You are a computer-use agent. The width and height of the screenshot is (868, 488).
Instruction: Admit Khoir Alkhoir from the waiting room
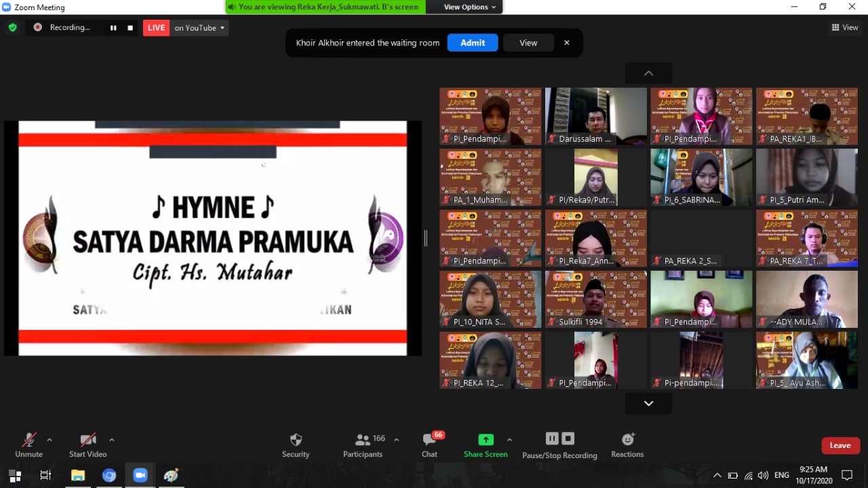click(473, 42)
